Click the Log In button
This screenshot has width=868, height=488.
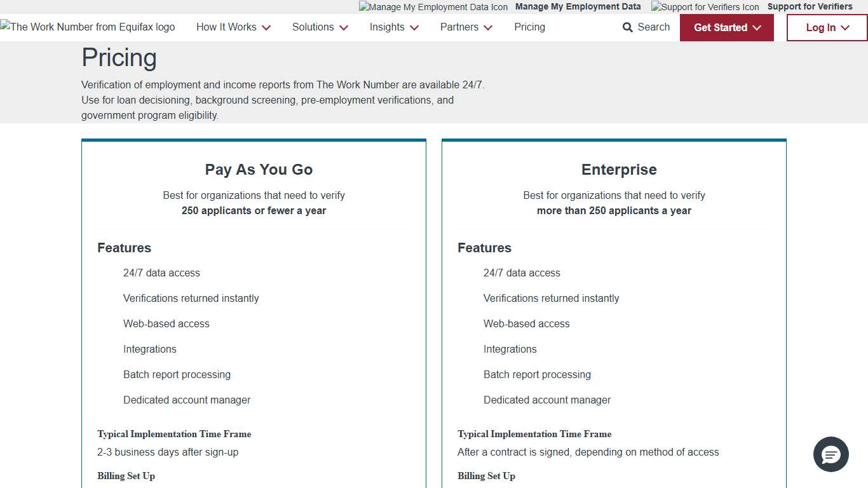[827, 27]
